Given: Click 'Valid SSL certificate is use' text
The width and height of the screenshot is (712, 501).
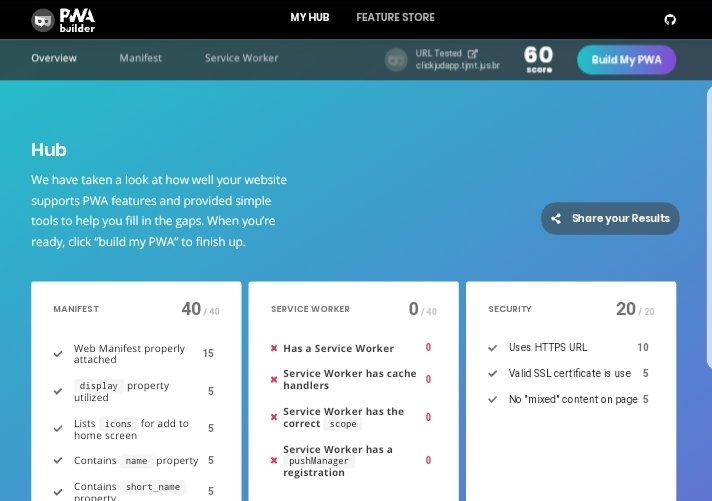Looking at the screenshot, I should click(x=569, y=373).
